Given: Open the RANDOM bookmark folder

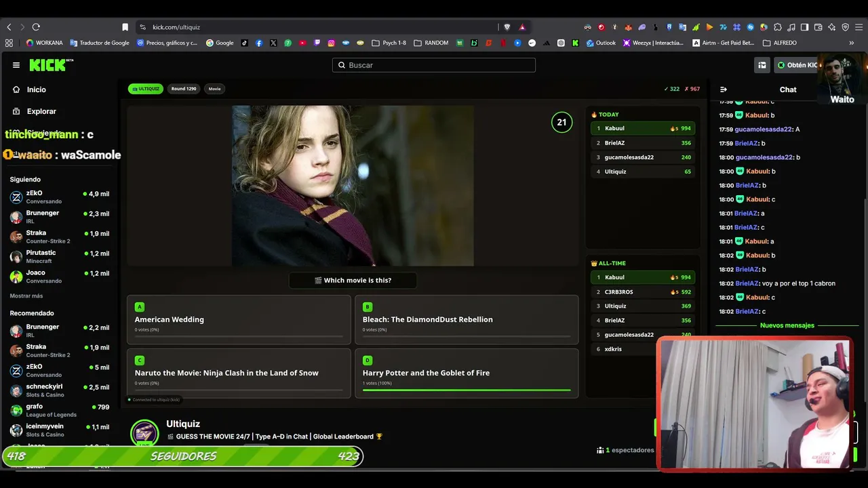Looking at the screenshot, I should coord(431,43).
